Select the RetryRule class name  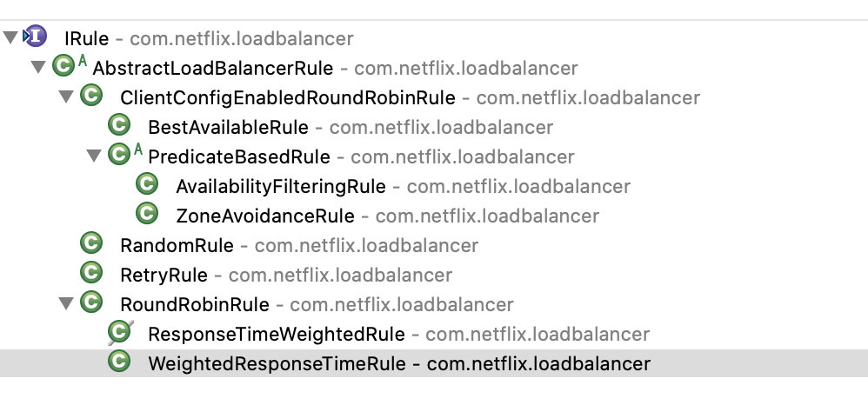click(x=164, y=275)
